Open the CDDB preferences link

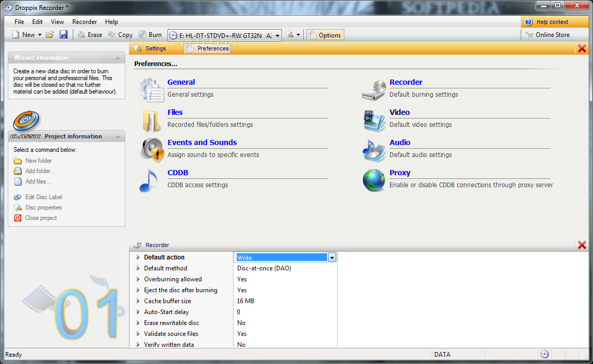[x=178, y=173]
